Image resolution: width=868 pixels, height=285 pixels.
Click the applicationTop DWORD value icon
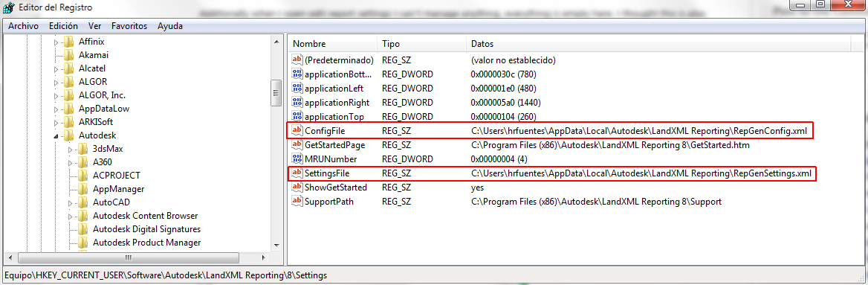coord(298,116)
